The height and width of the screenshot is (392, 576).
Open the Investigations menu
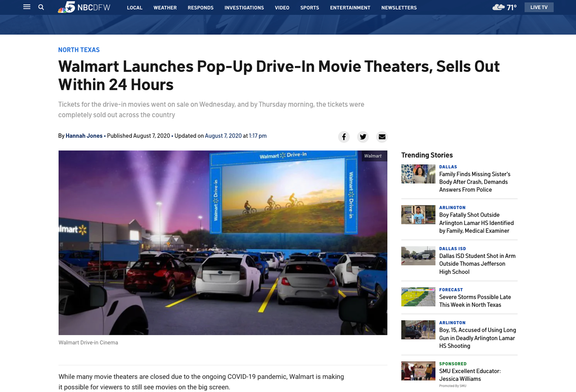[244, 7]
